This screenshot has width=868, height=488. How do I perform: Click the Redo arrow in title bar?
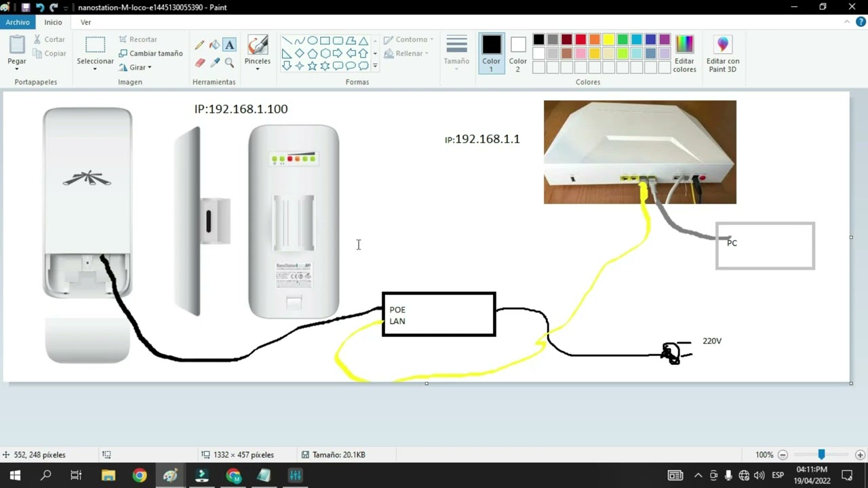point(54,7)
